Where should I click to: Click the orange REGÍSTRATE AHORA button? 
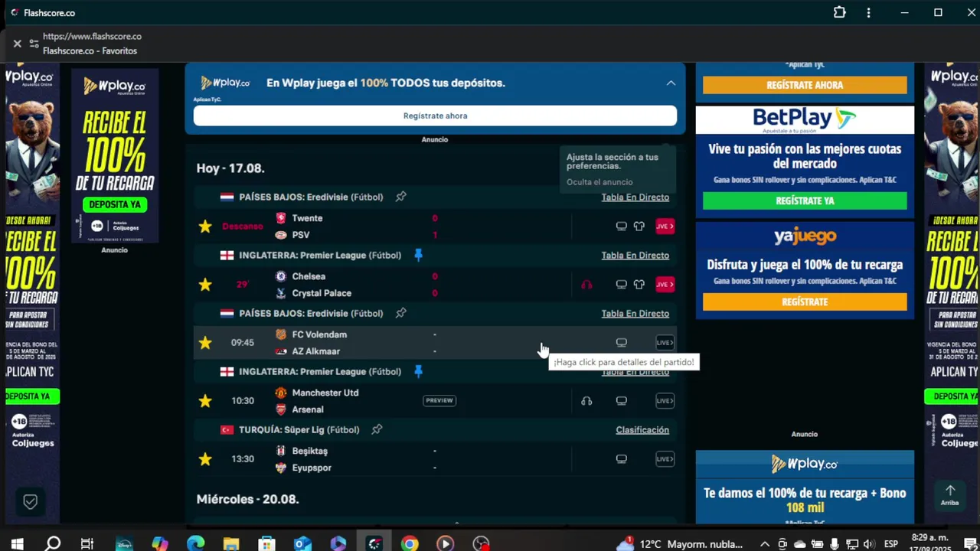[x=805, y=85]
